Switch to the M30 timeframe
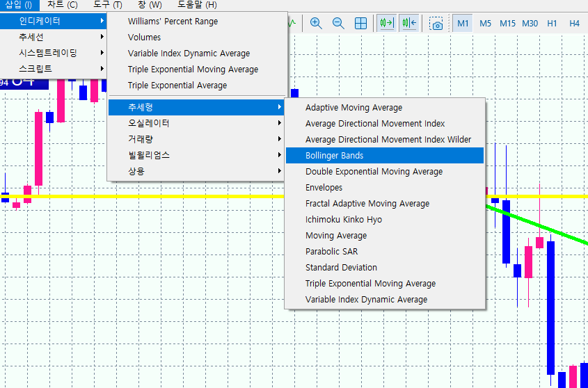 pos(530,24)
